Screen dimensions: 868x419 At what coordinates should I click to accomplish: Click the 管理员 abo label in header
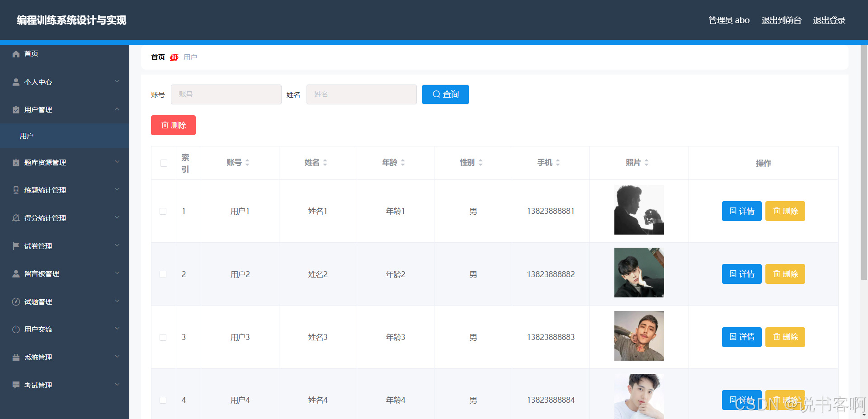click(x=729, y=20)
